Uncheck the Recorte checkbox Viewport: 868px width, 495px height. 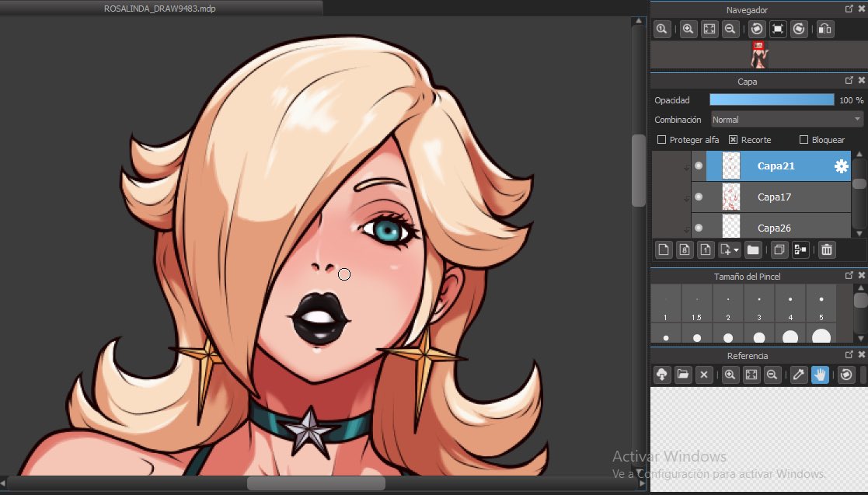point(733,140)
